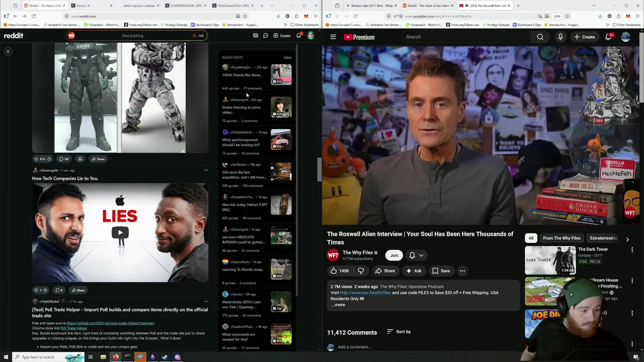Open The Why Files channel avatar
This screenshot has width=644, height=362.
point(333,255)
